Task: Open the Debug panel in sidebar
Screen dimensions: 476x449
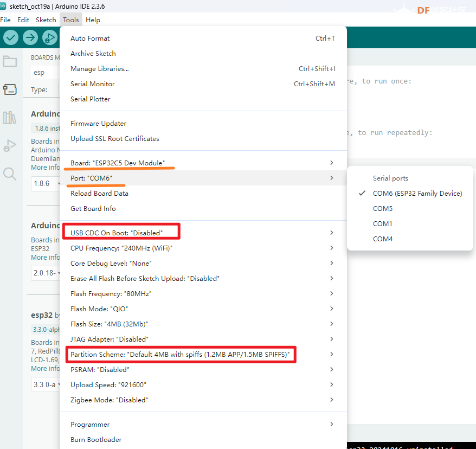Action: [10, 145]
